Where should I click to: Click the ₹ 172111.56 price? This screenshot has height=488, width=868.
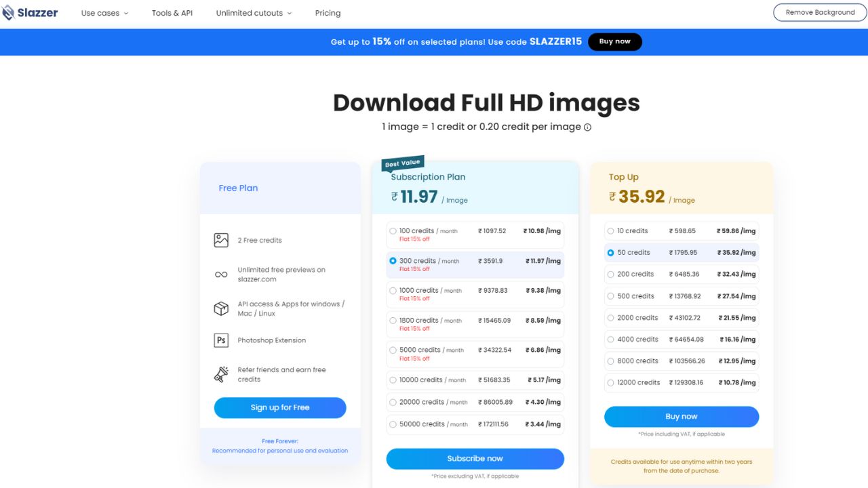(x=494, y=424)
